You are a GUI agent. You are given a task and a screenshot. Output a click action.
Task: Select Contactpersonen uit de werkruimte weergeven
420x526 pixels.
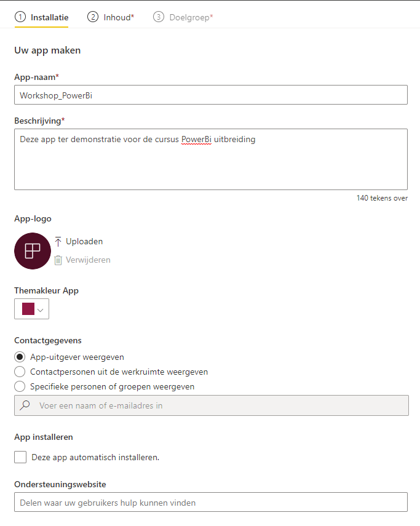pos(20,372)
